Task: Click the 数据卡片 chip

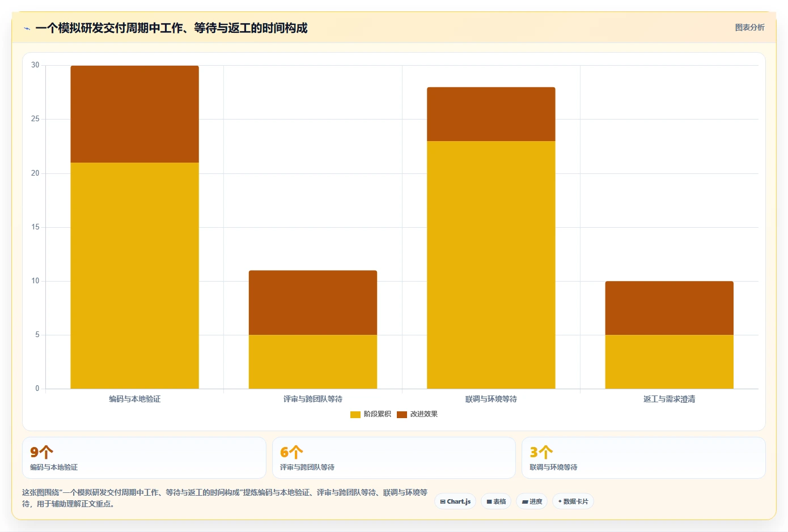Action: tap(573, 501)
